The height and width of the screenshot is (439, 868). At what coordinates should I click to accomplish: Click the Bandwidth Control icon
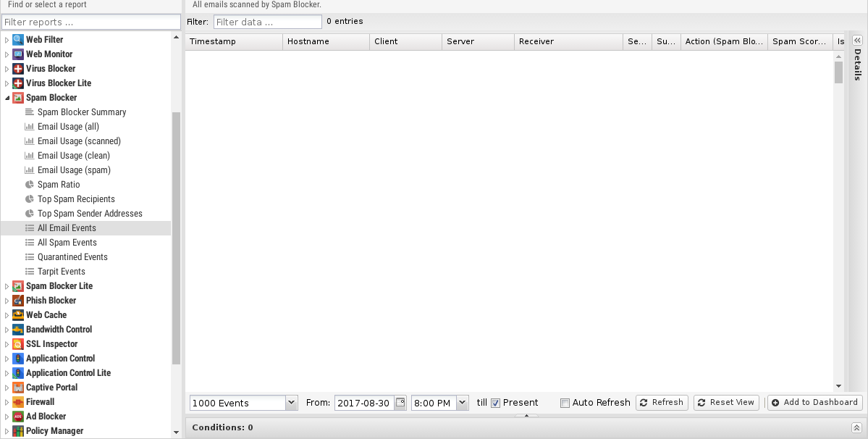click(18, 330)
